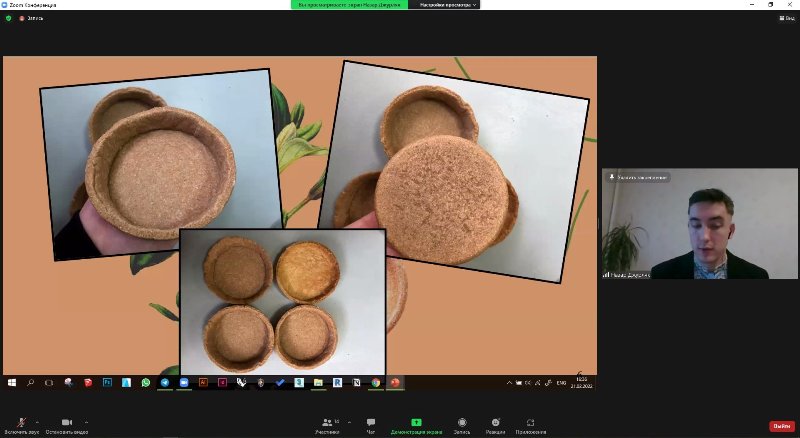Image resolution: width=800 pixels, height=438 pixels.
Task: Open the View options dropdown at top
Action: pos(788,18)
